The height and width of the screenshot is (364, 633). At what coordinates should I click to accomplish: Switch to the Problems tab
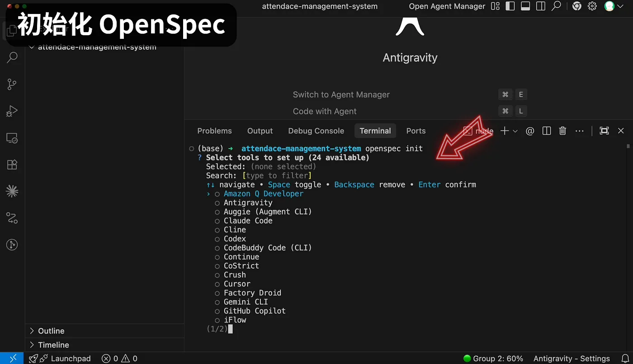click(x=214, y=131)
